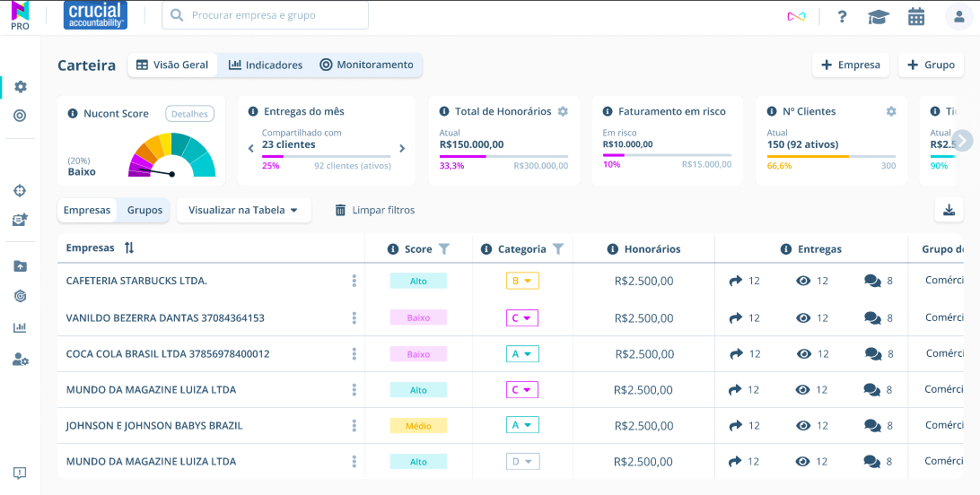Switch to the Visão Geral tab
Screen dimensions: 980x495
[172, 65]
